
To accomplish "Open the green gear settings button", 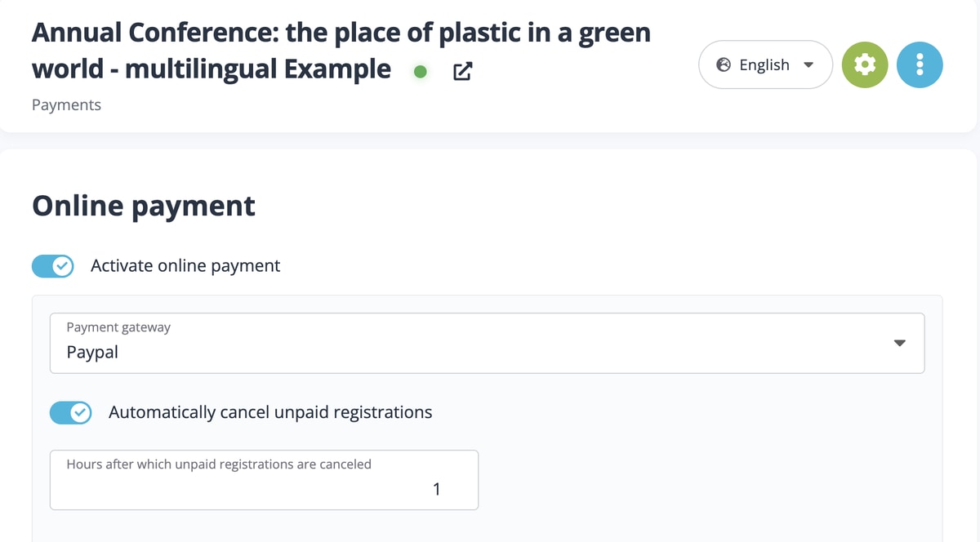I will click(865, 64).
